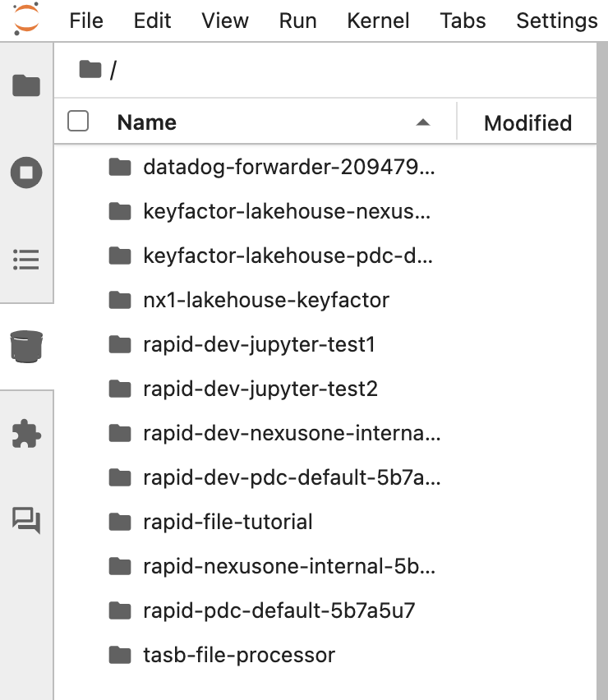Select the rapid-pdc-default-5b7a5u7 folder name

279,610
